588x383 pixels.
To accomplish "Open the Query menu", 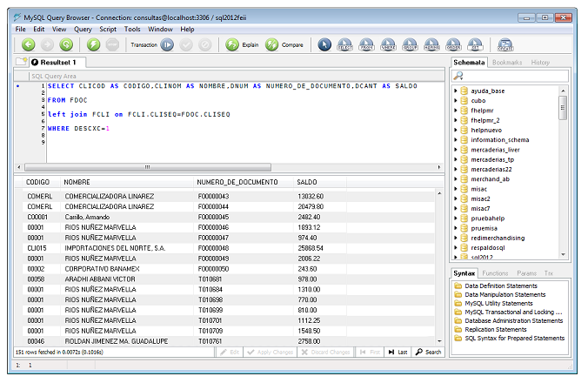I will pyautogui.click(x=83, y=29).
